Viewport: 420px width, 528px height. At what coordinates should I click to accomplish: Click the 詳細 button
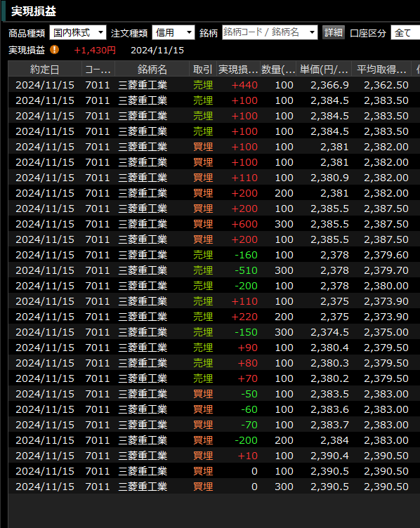click(333, 33)
